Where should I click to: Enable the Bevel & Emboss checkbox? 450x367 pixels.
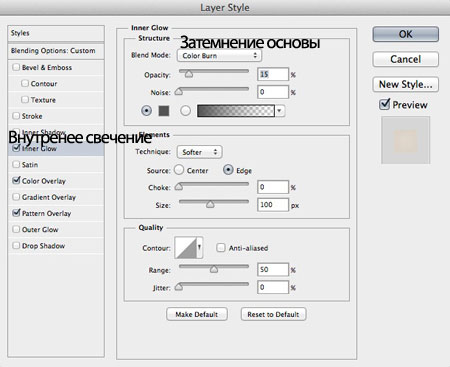[16, 67]
